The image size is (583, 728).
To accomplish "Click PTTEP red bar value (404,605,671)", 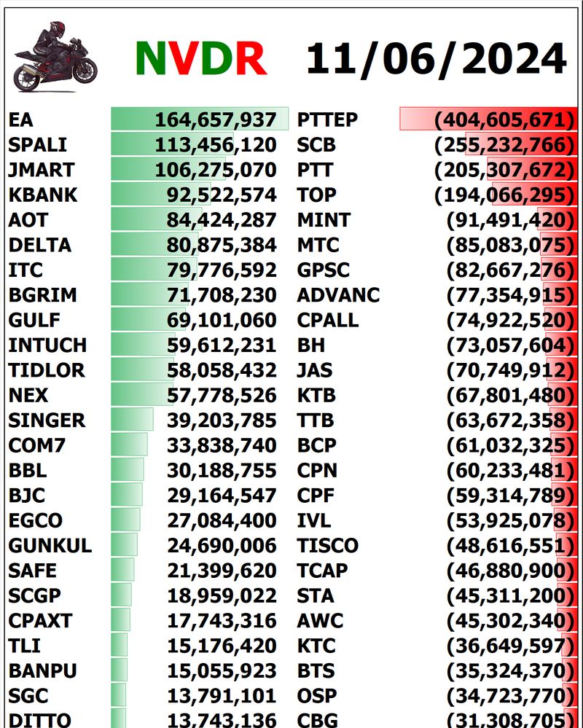I will coord(504,120).
